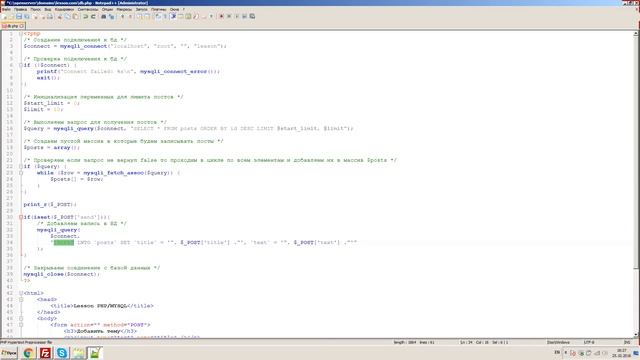Open the Плагины menu

point(158,9)
